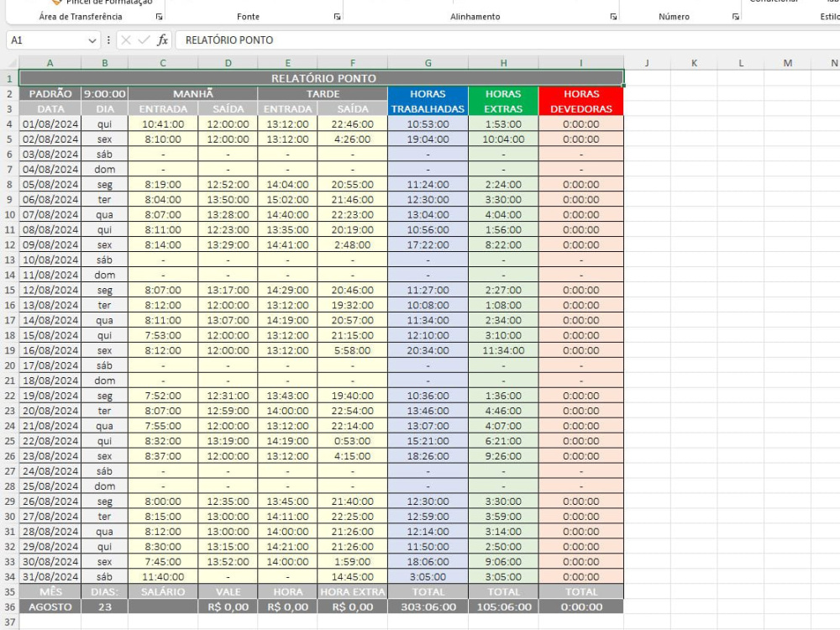Viewport: 840px width, 630px height.
Task: Select afternoon exit 0:53:00
Action: click(352, 441)
